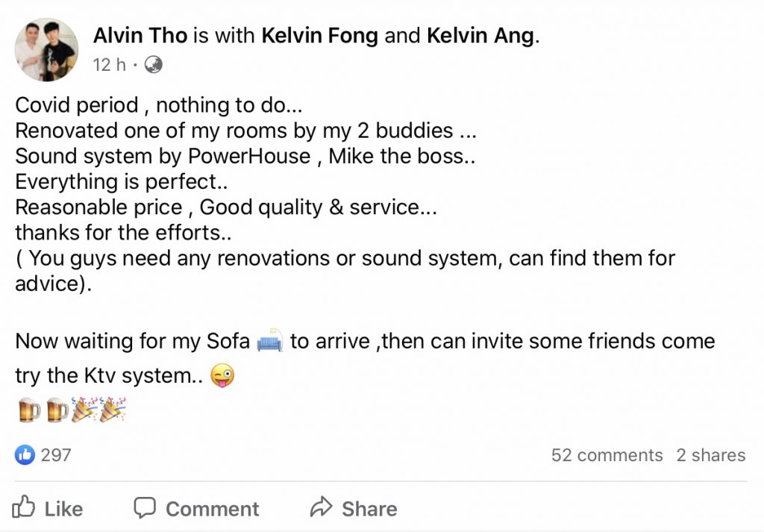Click the 12 h post timestamp
Viewport: 764px width, 532px height.
coord(109,65)
